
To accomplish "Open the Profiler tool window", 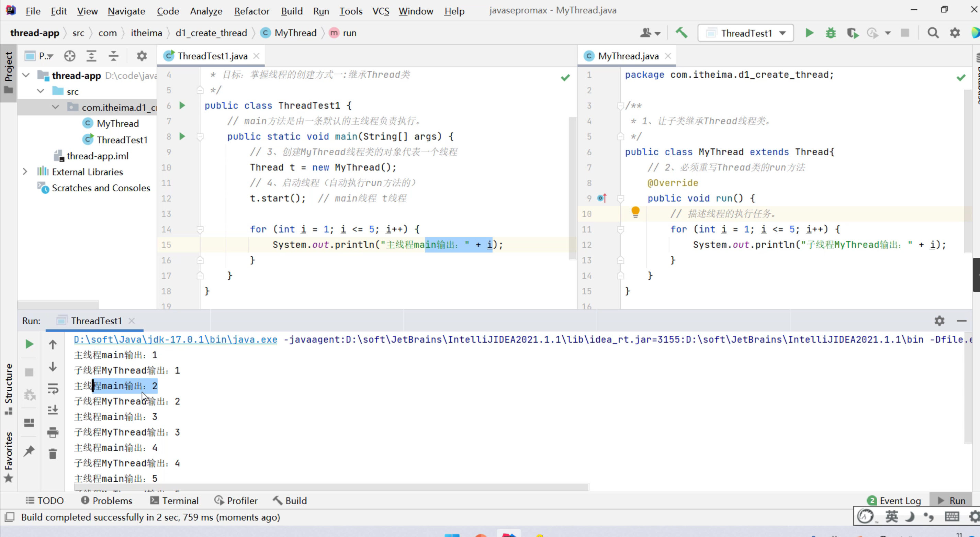I will pos(236,501).
